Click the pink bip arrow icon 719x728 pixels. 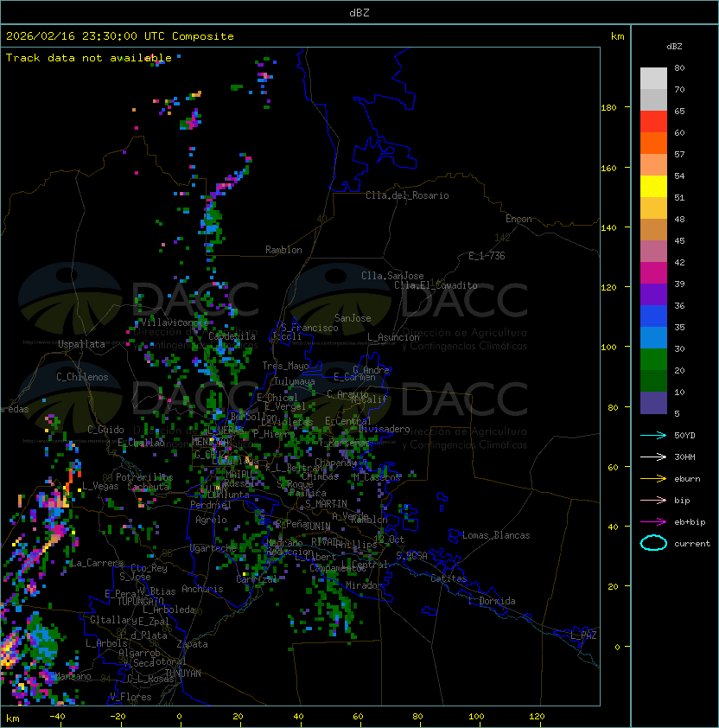pyautogui.click(x=653, y=500)
